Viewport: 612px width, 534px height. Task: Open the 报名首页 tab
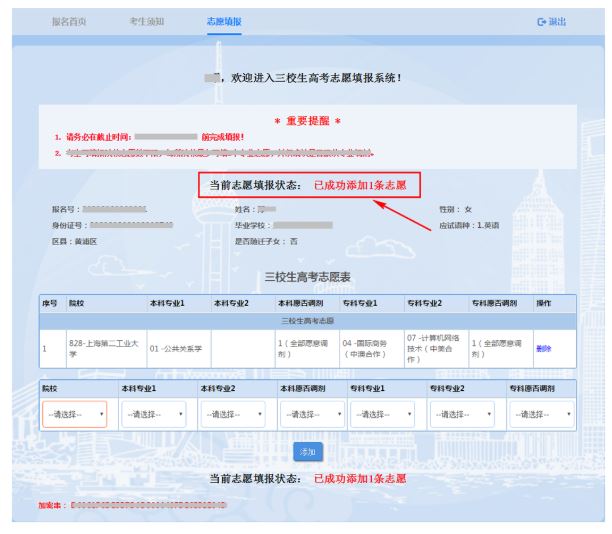click(x=70, y=21)
